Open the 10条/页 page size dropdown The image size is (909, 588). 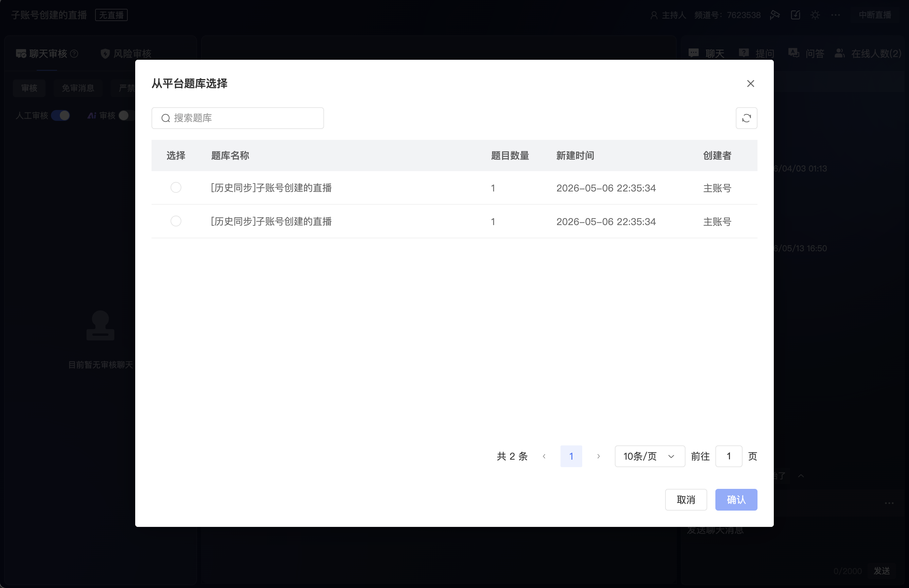pos(650,456)
